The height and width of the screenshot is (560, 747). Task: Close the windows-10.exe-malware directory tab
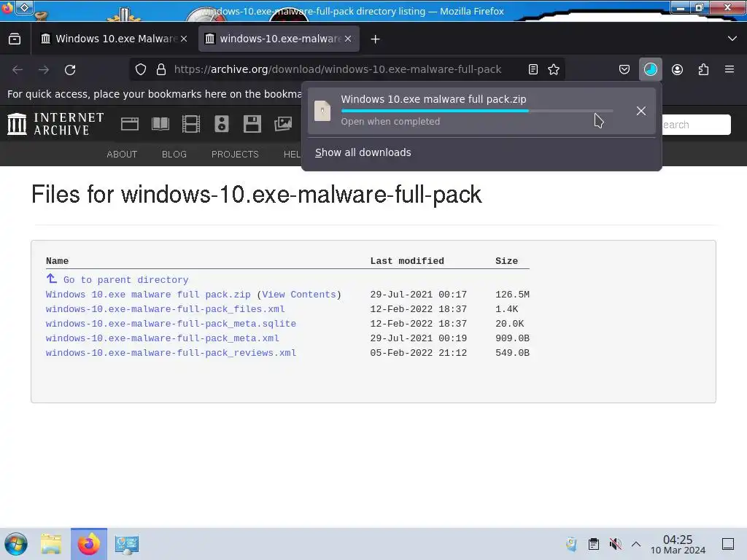(x=348, y=39)
